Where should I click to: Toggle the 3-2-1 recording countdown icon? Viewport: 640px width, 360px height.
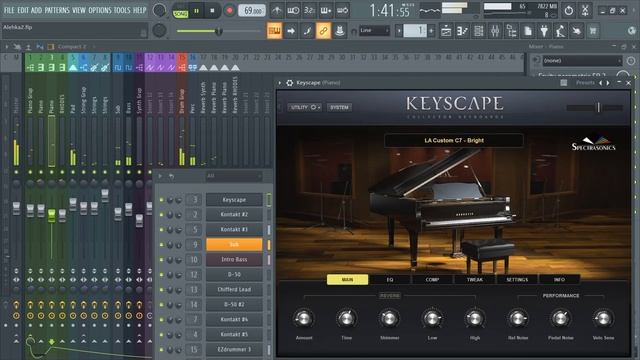309,11
